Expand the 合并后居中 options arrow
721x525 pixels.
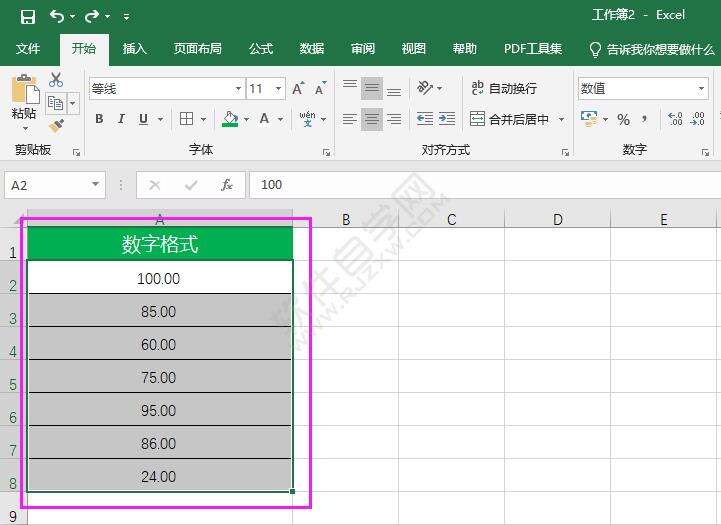[x=561, y=120]
